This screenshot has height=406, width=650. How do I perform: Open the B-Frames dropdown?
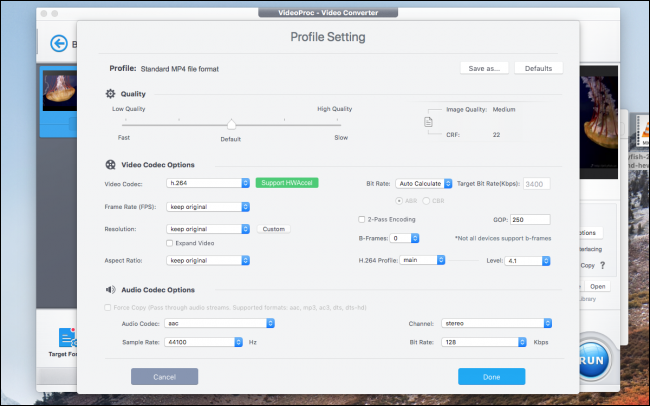tap(404, 238)
